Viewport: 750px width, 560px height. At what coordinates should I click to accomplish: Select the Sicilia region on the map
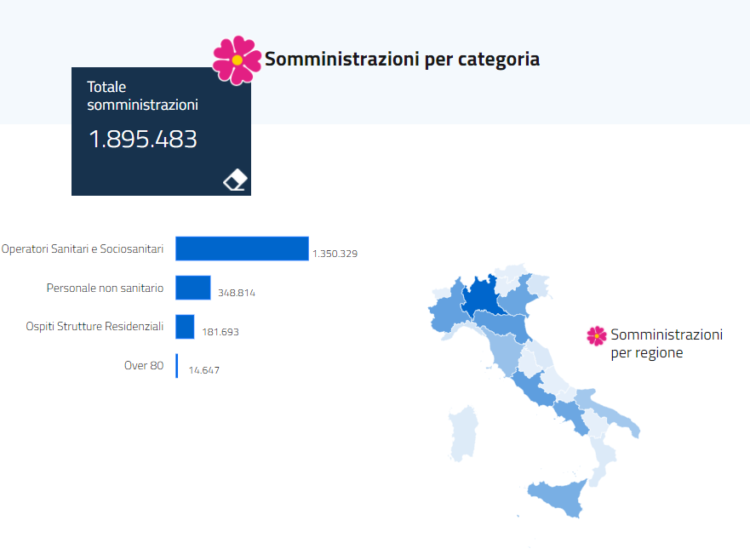pos(558,496)
